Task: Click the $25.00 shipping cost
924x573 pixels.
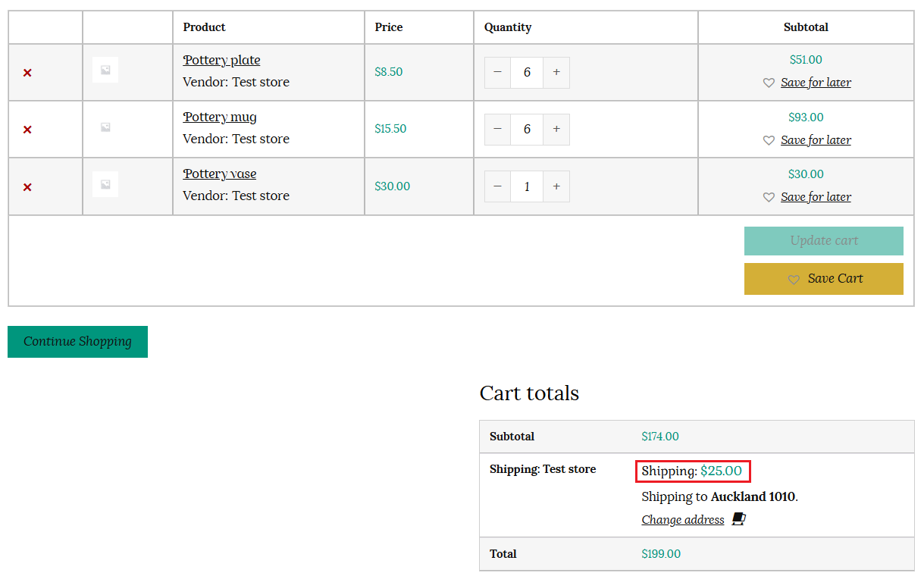Action: pos(721,471)
